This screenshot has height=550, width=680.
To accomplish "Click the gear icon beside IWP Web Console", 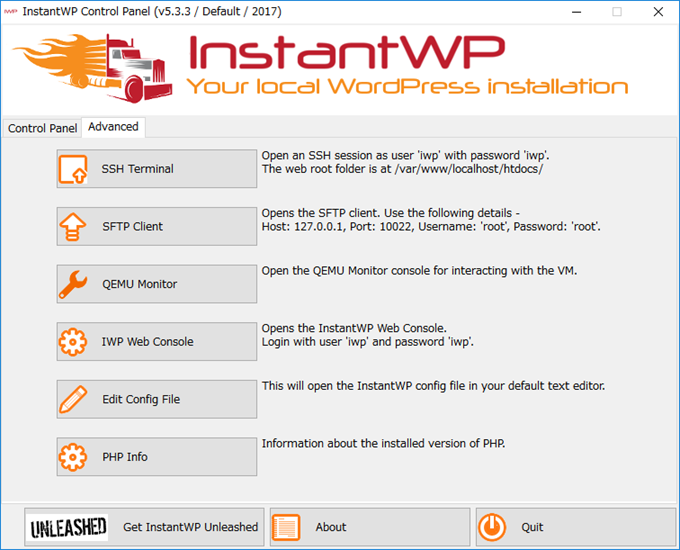I will (x=73, y=342).
